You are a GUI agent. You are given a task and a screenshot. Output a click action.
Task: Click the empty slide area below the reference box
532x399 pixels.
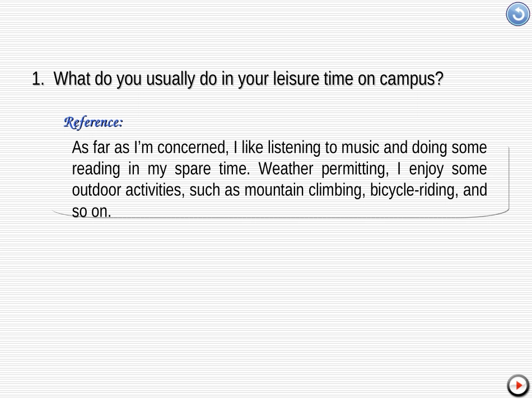[x=266, y=302]
